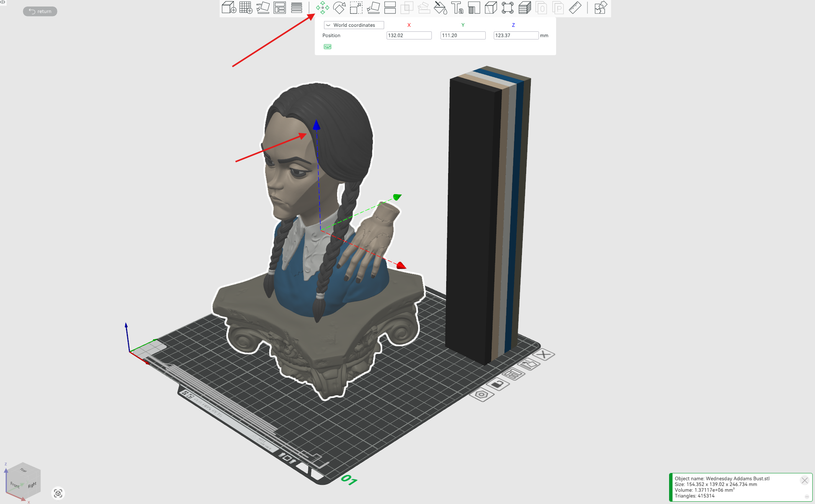Open the stacked horizontal lines layer tool
Viewport: 815px width, 504px height.
(296, 8)
